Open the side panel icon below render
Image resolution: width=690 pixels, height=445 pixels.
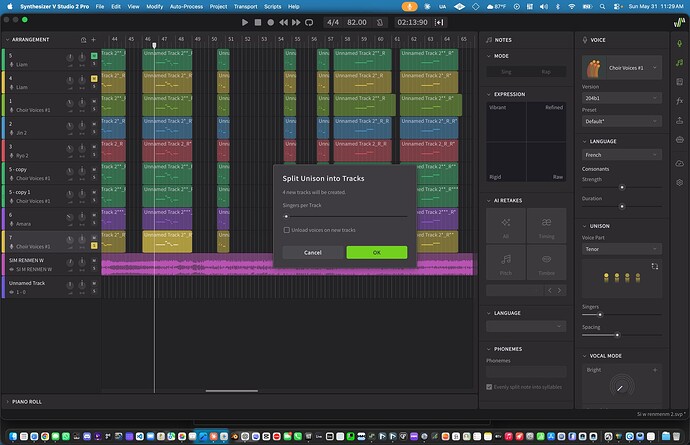pos(679,140)
